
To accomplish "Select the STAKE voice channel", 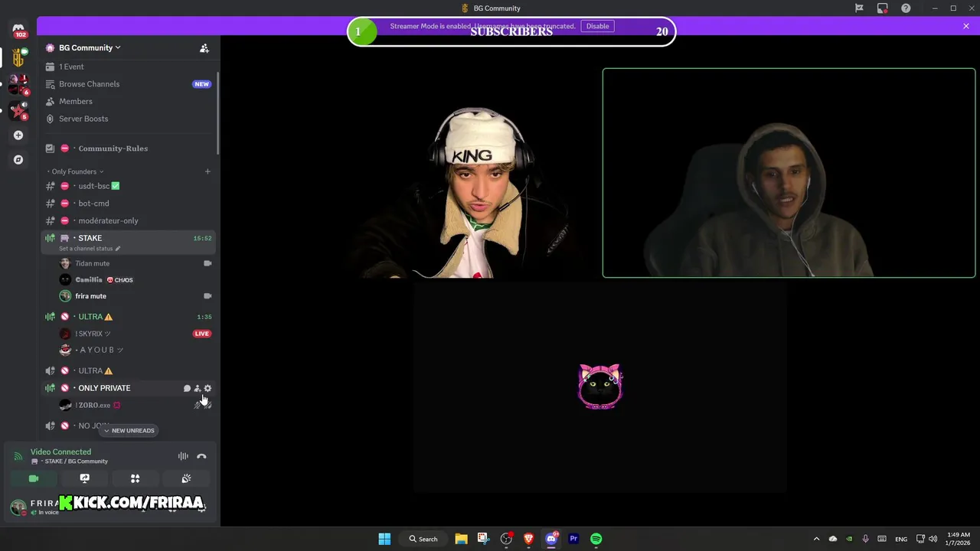I will point(129,242).
